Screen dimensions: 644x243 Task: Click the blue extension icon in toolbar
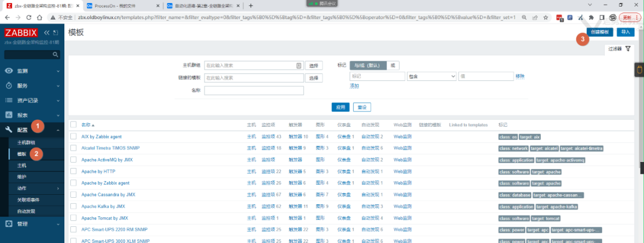(x=570, y=18)
